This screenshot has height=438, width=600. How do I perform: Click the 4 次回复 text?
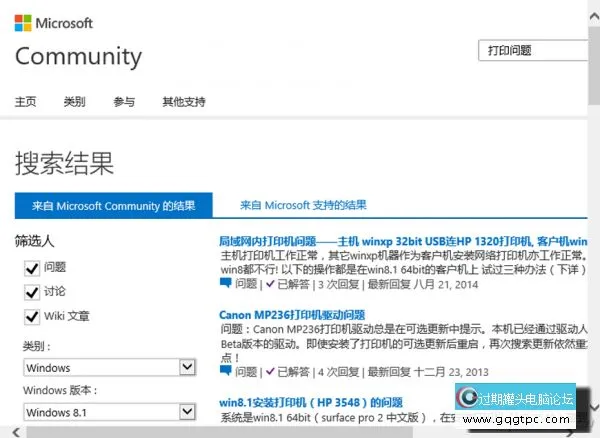tap(339, 372)
